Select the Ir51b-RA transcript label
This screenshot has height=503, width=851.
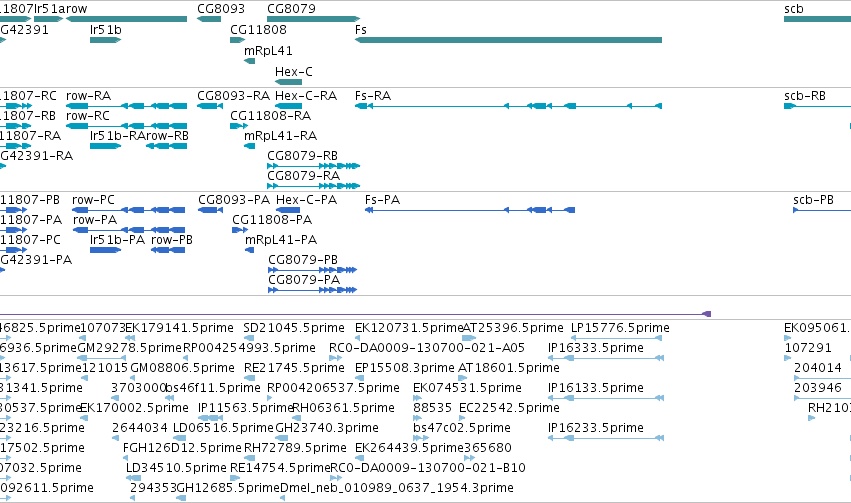click(117, 136)
